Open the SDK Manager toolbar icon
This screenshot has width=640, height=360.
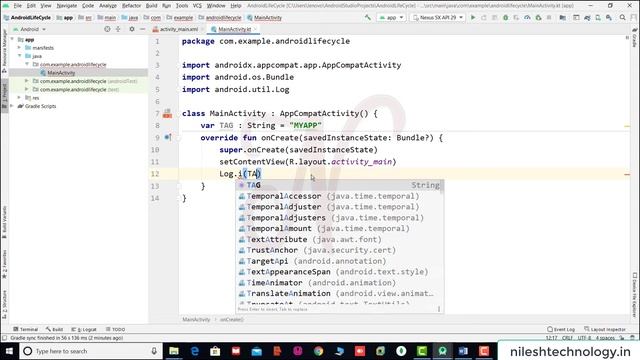click(609, 18)
